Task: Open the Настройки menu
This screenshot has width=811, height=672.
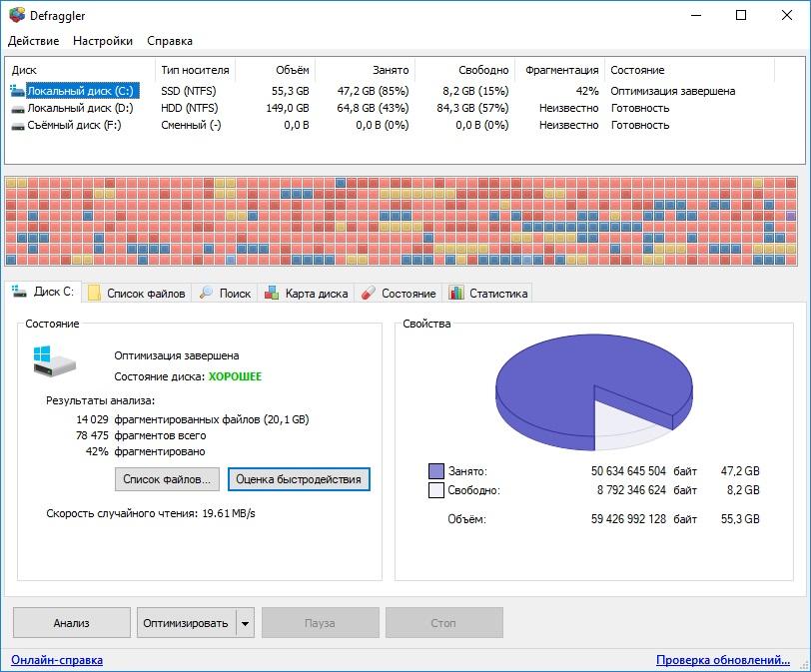Action: pos(103,41)
